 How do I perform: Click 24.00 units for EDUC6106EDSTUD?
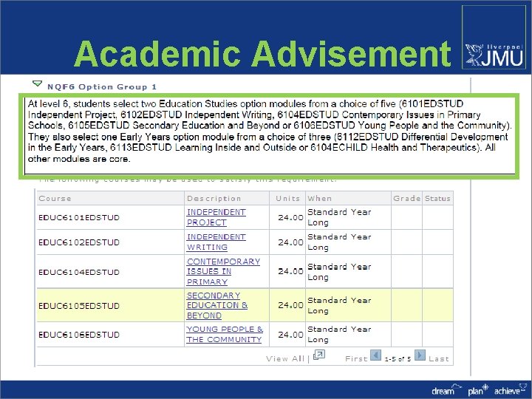coord(290,335)
